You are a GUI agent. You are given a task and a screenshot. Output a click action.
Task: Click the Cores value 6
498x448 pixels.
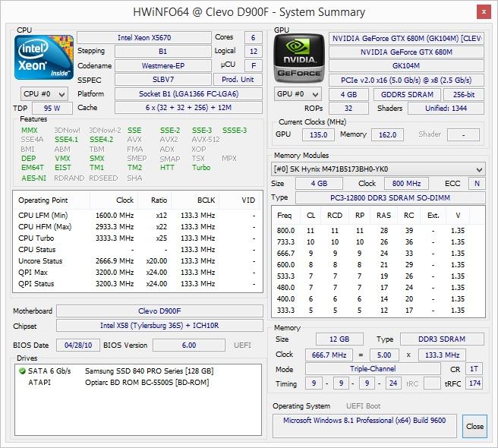253,37
